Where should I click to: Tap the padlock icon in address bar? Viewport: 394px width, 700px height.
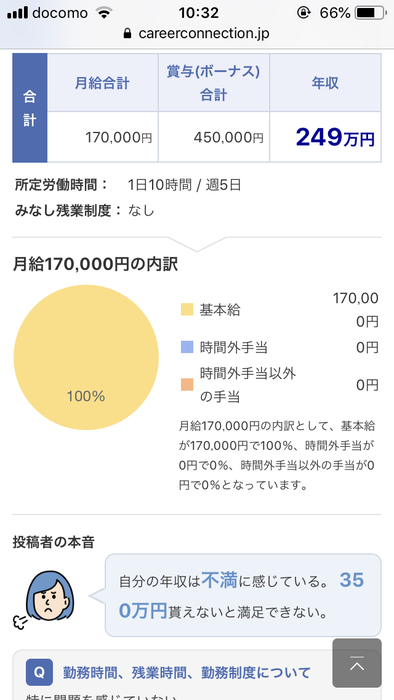click(x=128, y=33)
